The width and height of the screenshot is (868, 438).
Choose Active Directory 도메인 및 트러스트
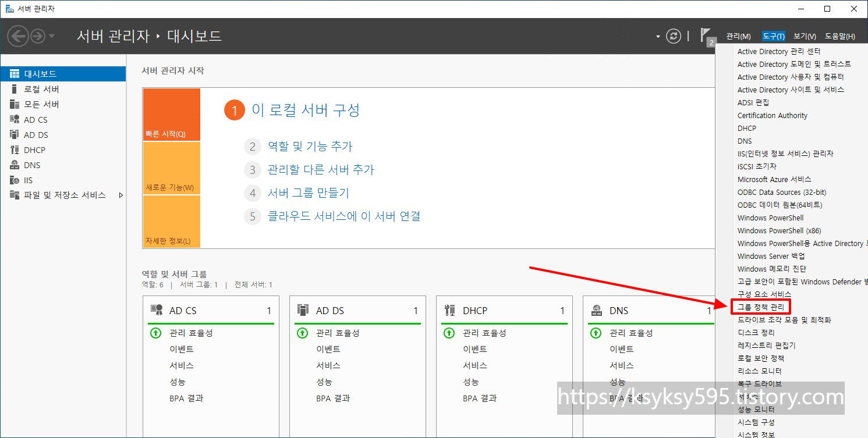(x=794, y=64)
